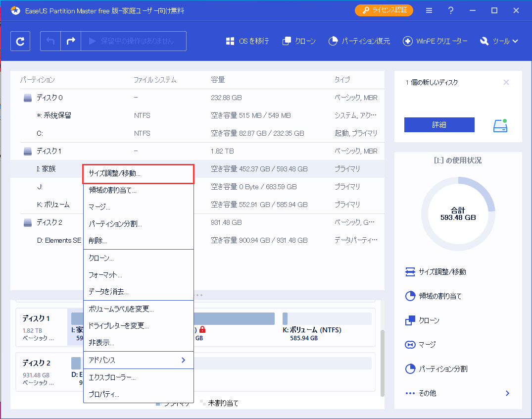The width and height of the screenshot is (532, 419).
Task: Choose パーティション分割 in context menu
Action: [x=139, y=224]
